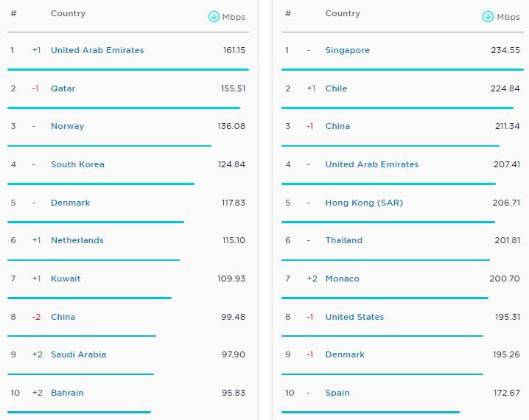The height and width of the screenshot is (420, 529).
Task: Click the speed bar under Singapore
Action: pos(402,69)
